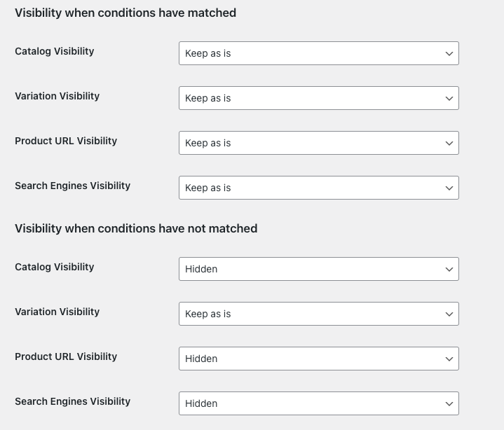504x430 pixels.
Task: Click Catalog Visibility label in matched section
Action: pos(54,51)
